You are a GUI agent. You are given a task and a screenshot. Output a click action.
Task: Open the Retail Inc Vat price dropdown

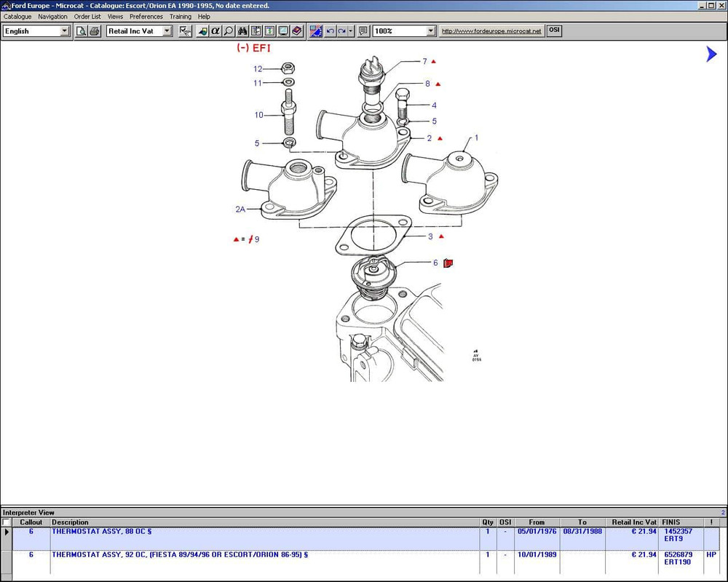(x=167, y=31)
